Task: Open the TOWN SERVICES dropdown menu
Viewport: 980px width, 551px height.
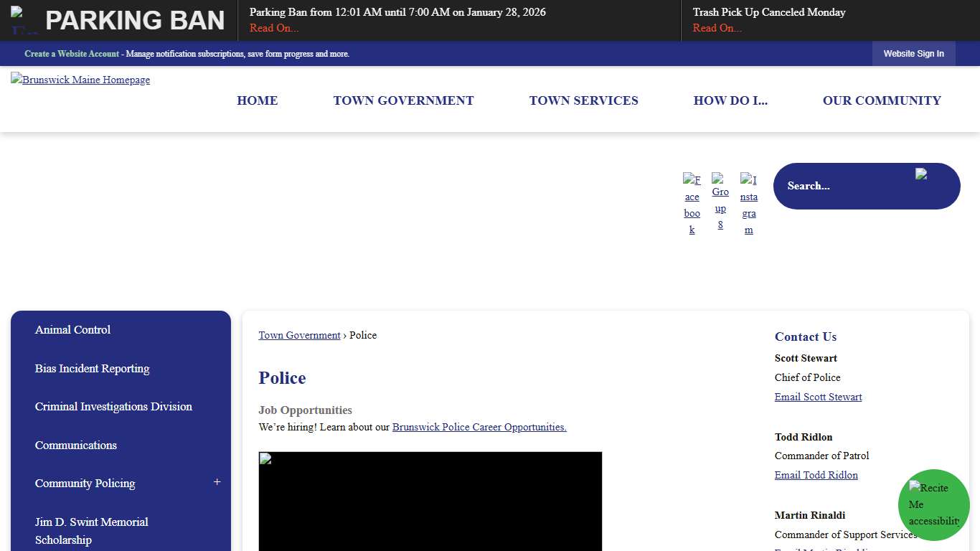Action: (583, 100)
